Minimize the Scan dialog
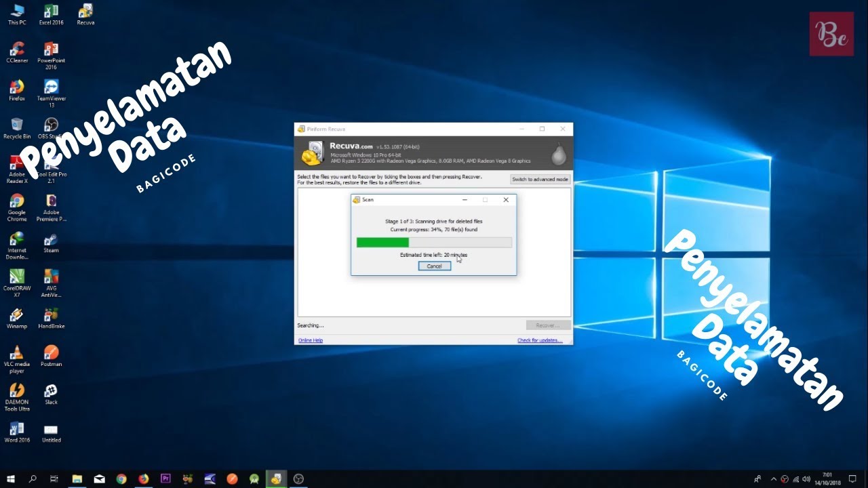Viewport: 868px width, 488px height. (x=465, y=200)
